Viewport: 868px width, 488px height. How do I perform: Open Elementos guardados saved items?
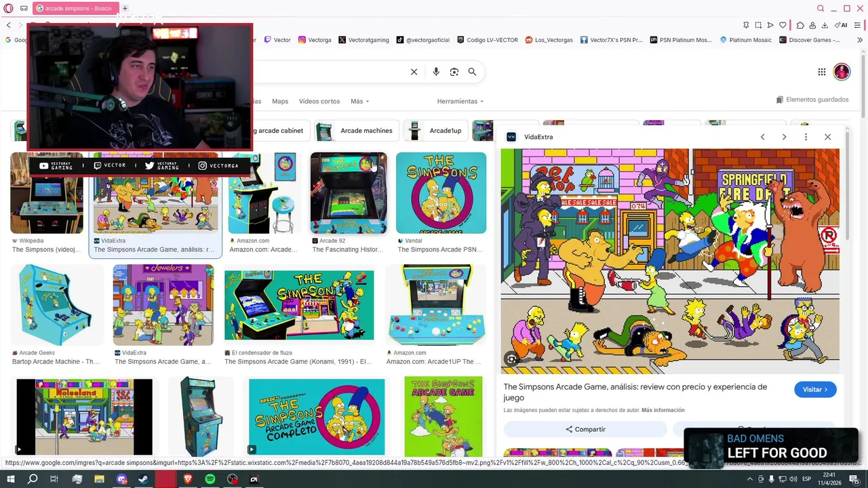pos(812,100)
